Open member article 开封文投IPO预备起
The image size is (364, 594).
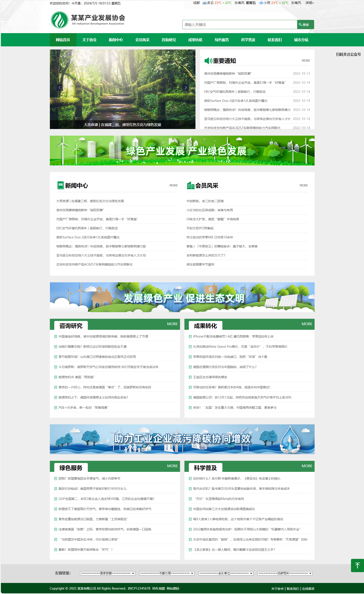click(200, 228)
